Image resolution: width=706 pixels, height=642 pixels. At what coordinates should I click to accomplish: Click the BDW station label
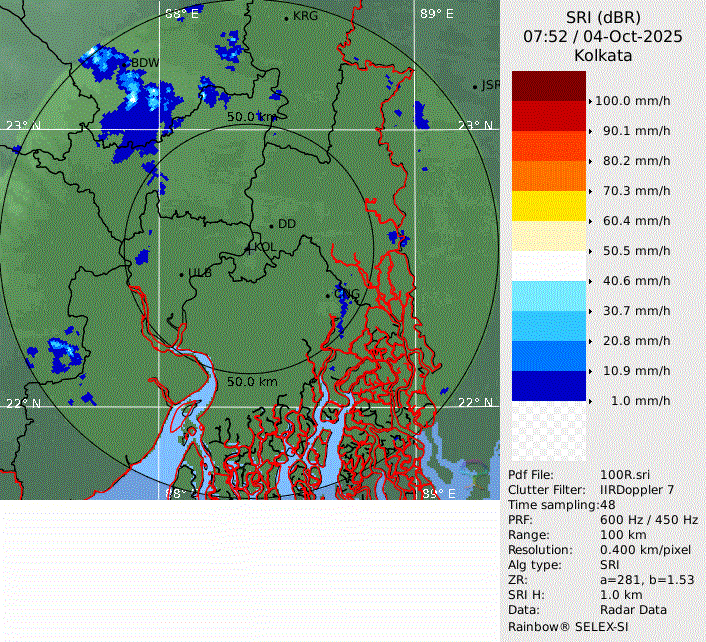pyautogui.click(x=144, y=63)
